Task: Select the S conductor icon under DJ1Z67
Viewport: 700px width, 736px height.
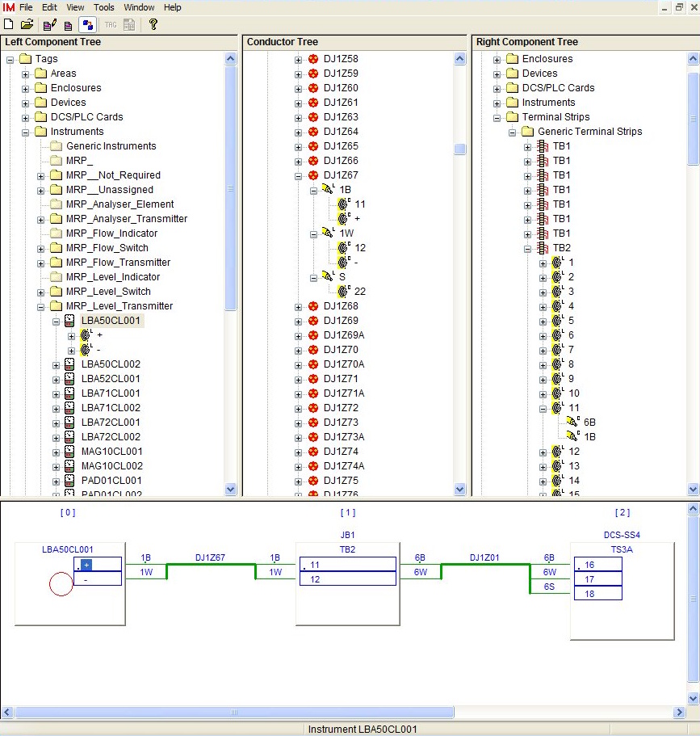Action: click(x=328, y=276)
